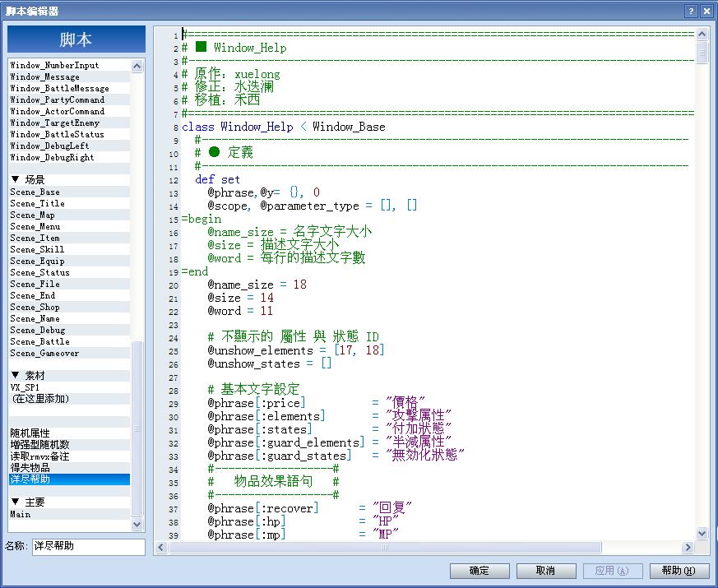Open Scene_Map script
718x588 pixels.
[69, 215]
